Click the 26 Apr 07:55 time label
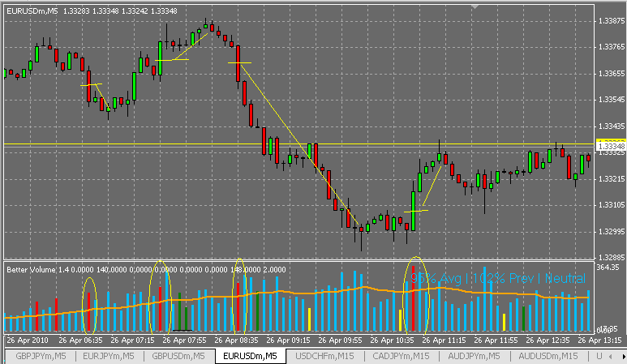This screenshot has width=627, height=364. coord(184,340)
